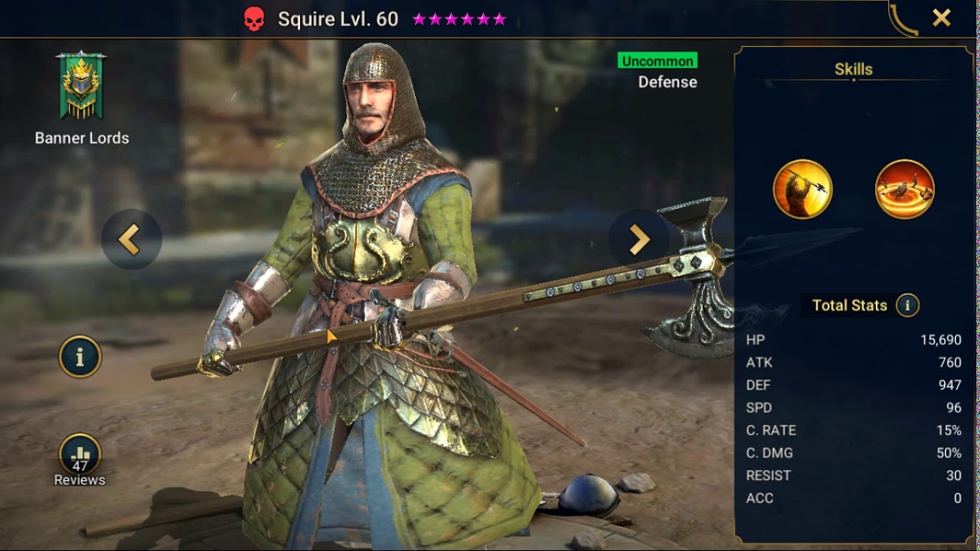Click the Banner Lords faction banner icon

tap(81, 86)
